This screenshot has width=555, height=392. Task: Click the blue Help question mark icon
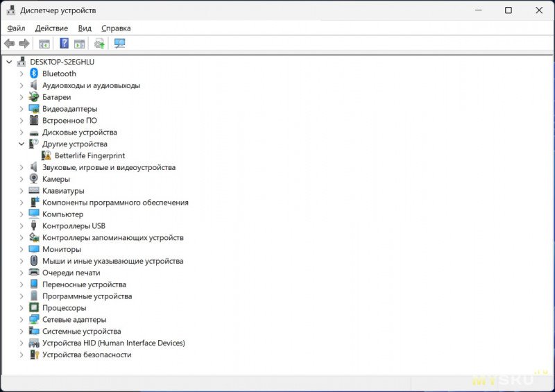click(64, 43)
